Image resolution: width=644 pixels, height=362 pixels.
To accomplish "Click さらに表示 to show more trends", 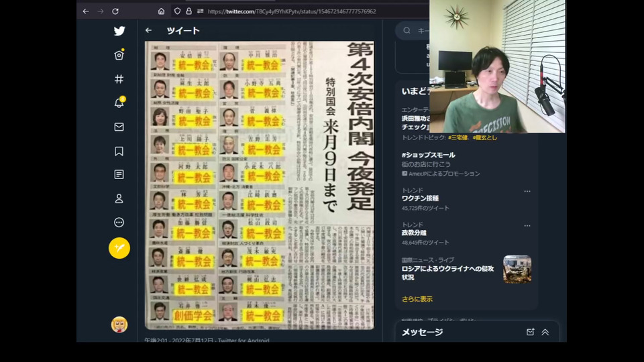I will pos(417,299).
